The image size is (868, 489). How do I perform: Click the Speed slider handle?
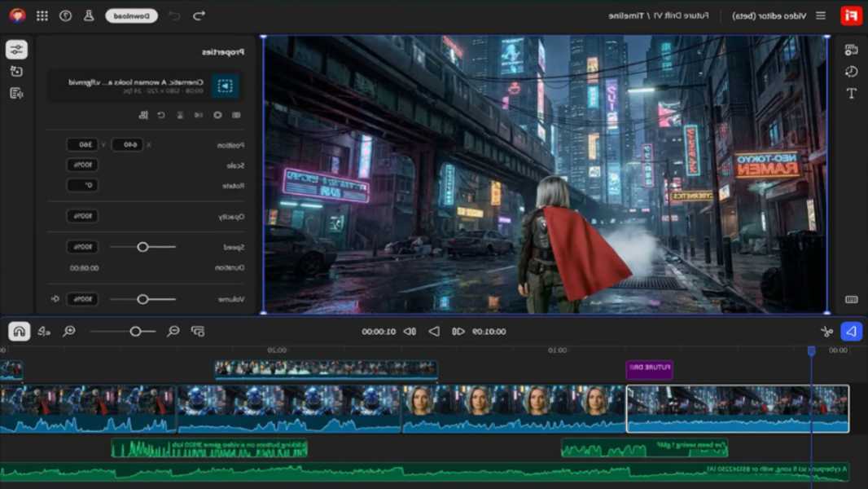(x=143, y=246)
